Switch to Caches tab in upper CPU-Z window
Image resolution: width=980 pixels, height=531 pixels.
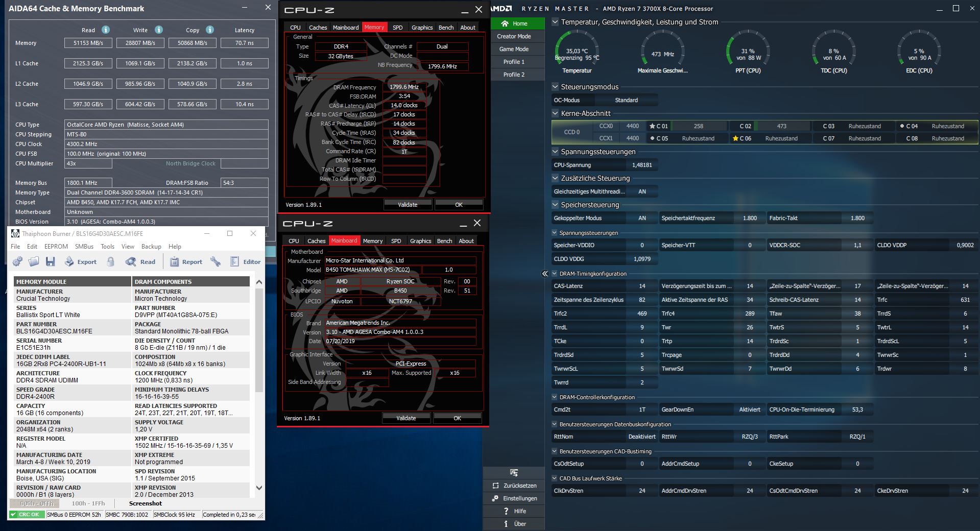click(318, 28)
